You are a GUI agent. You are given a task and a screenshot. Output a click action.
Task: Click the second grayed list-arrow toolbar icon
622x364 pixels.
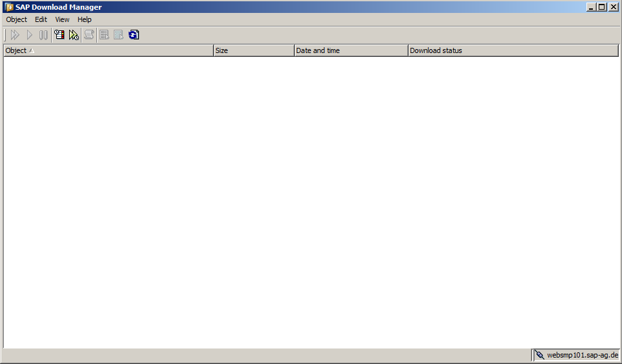[118, 35]
